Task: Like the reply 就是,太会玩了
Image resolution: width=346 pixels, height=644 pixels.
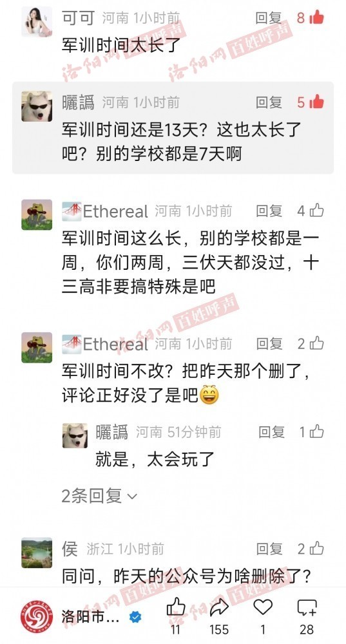Action: click(317, 431)
